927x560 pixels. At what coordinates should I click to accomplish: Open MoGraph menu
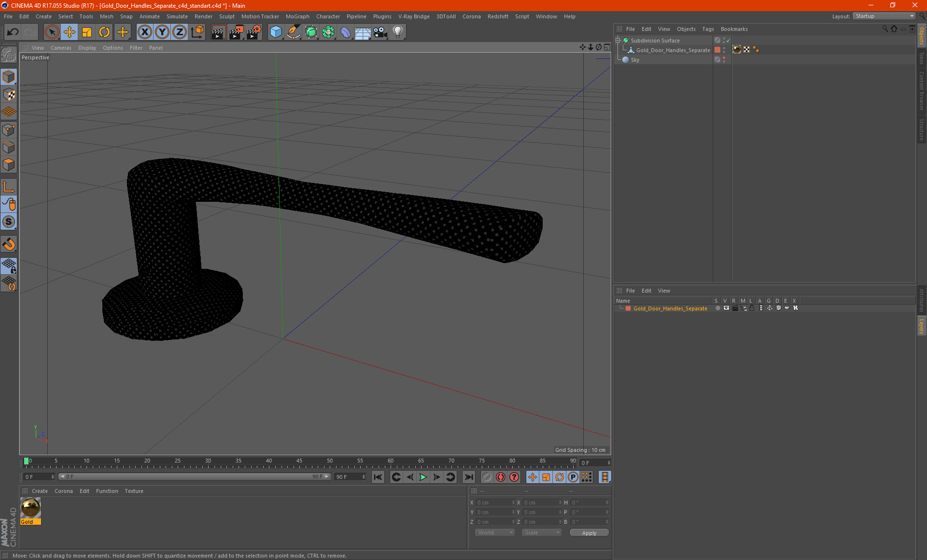tap(297, 16)
